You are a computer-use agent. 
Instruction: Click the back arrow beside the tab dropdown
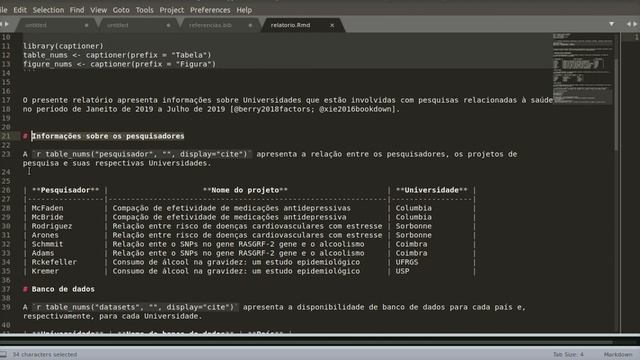629,24
